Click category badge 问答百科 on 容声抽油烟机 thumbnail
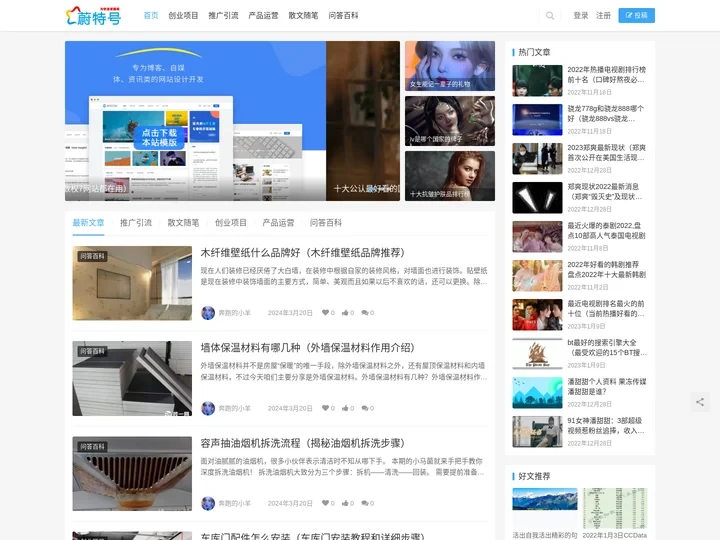 92,446
